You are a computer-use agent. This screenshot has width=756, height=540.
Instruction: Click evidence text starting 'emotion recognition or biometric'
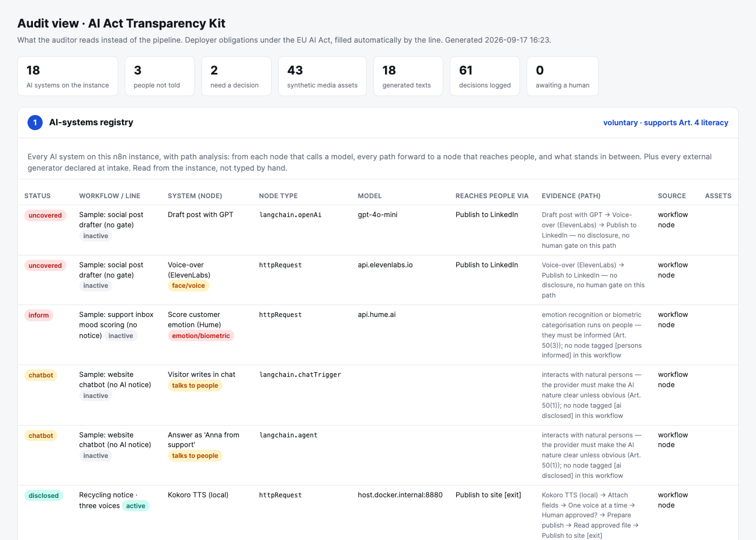pos(593,335)
